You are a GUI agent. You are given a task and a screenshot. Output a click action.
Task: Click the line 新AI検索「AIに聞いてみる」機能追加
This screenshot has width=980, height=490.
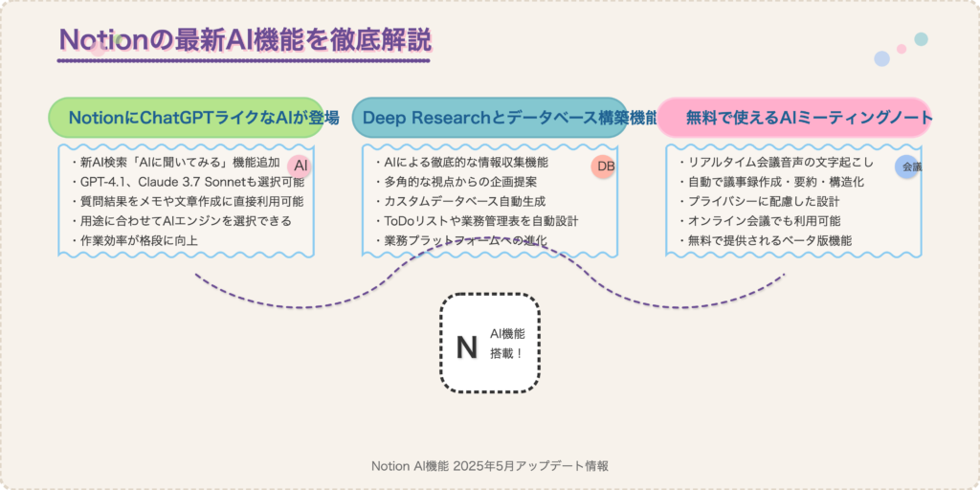(176, 163)
